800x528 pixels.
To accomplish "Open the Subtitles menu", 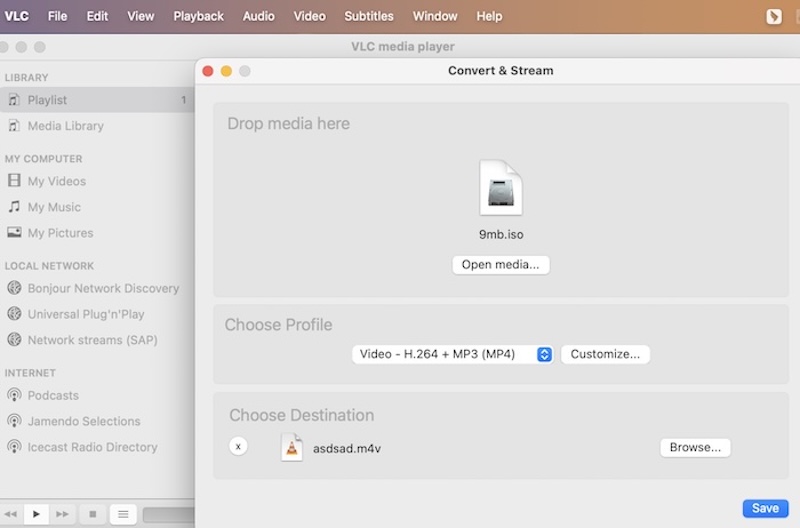I will [x=369, y=16].
